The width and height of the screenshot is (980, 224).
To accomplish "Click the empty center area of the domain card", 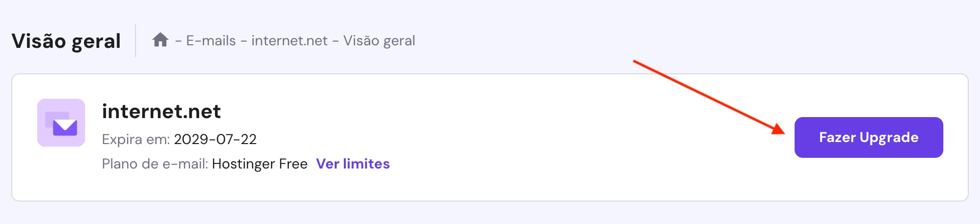I will (x=560, y=153).
